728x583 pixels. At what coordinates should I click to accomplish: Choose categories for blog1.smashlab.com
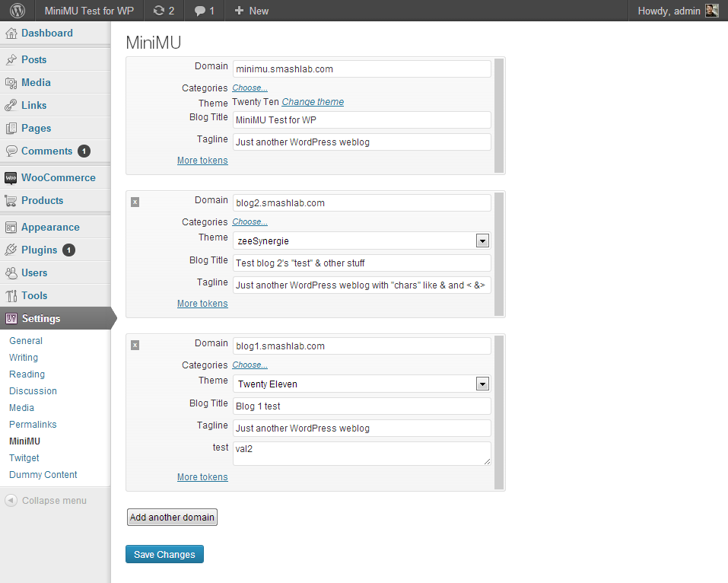tap(250, 365)
